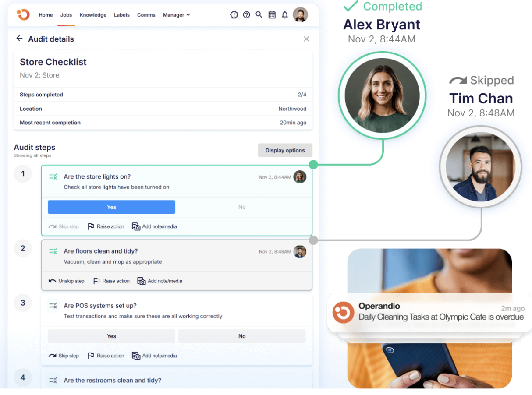Select Yes for store lights on
The width and height of the screenshot is (532, 395).
click(111, 207)
